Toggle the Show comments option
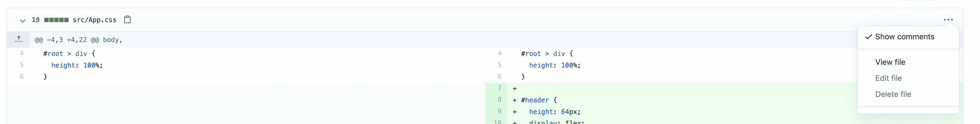The image size is (980, 124). click(904, 37)
